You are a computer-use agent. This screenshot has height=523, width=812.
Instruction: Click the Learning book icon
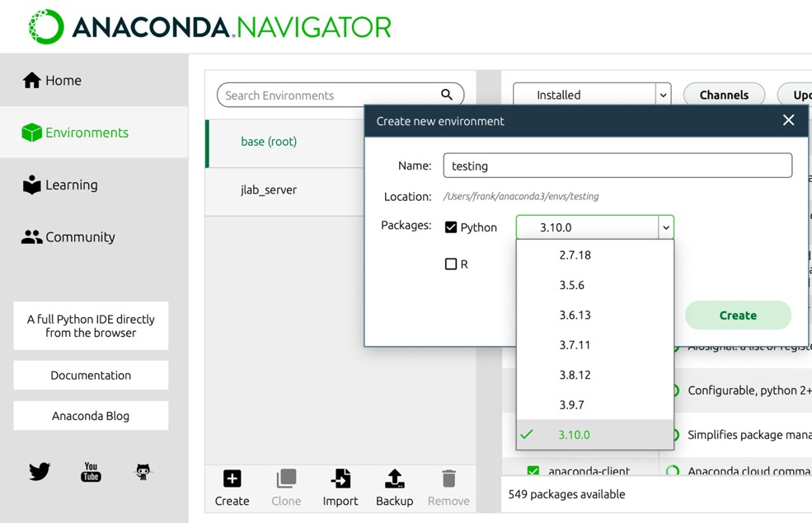[31, 184]
